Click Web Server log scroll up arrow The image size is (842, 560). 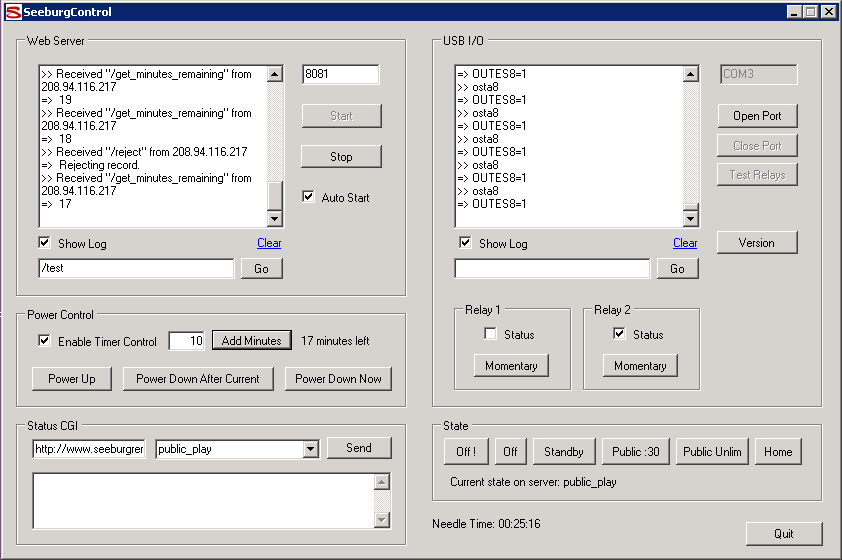(x=275, y=74)
